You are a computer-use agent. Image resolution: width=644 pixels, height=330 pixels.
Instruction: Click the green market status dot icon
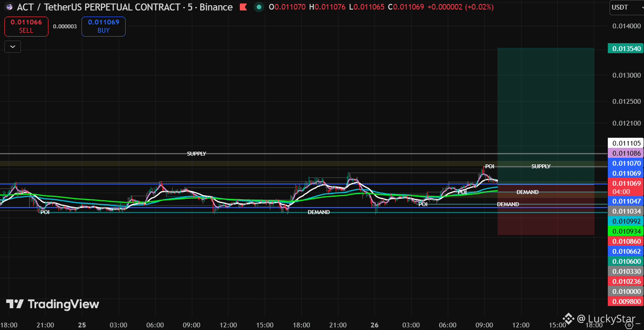pyautogui.click(x=259, y=7)
